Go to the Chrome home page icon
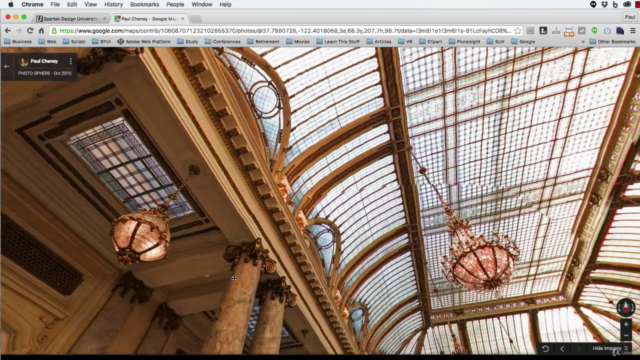 [x=41, y=31]
